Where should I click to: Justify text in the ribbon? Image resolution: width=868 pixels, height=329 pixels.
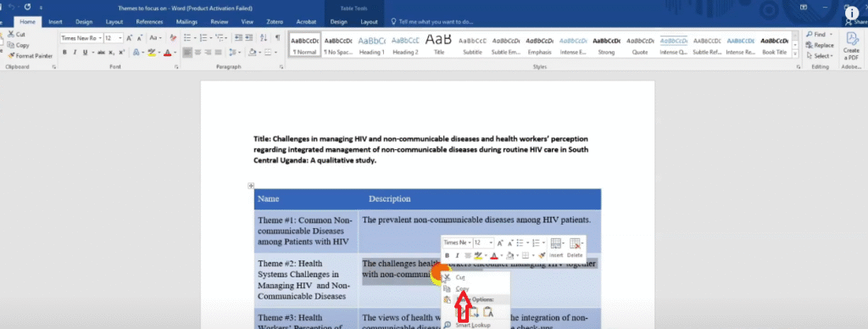click(218, 53)
